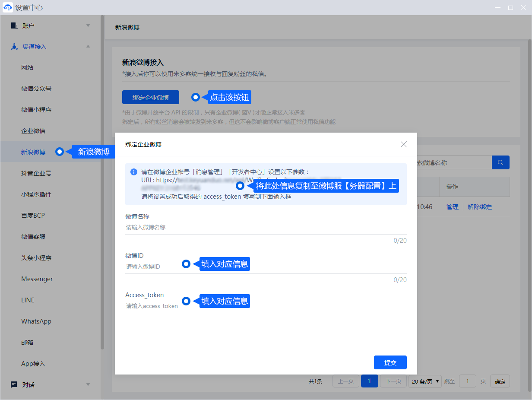This screenshot has height=400, width=532.
Task: Click the 共1条 total count text
Action: click(315, 381)
